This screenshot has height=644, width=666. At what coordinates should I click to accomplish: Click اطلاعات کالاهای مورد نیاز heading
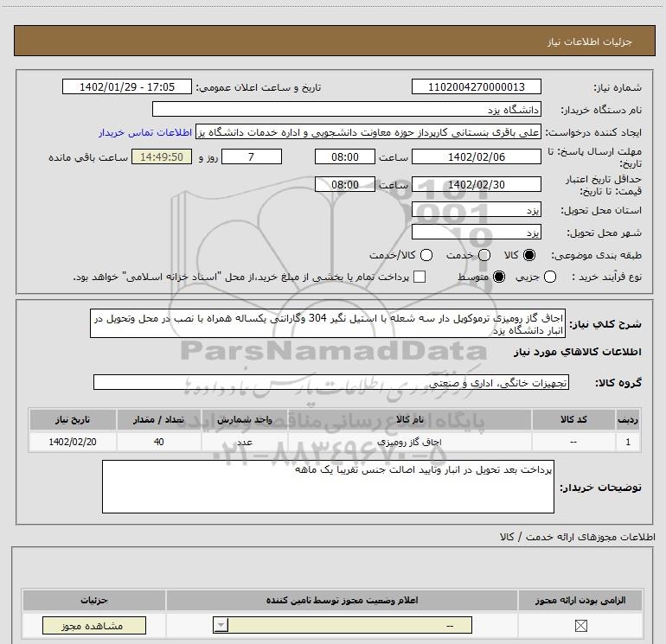[577, 352]
